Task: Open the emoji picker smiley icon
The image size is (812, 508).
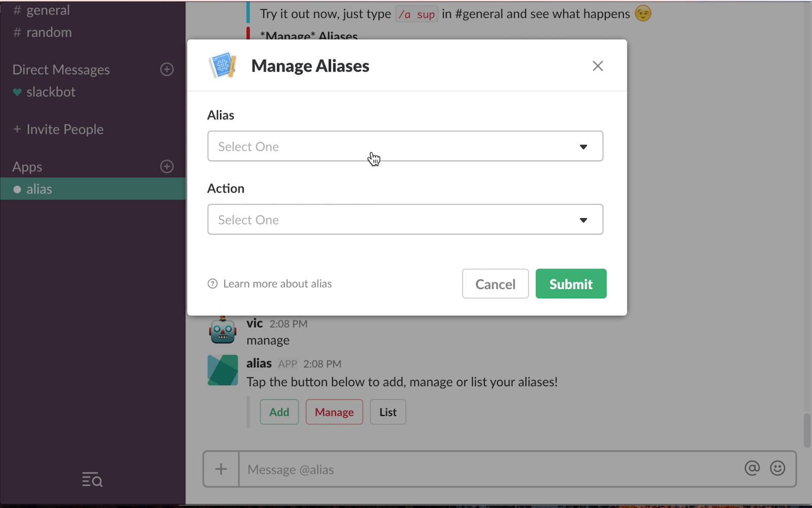Action: pos(777,468)
